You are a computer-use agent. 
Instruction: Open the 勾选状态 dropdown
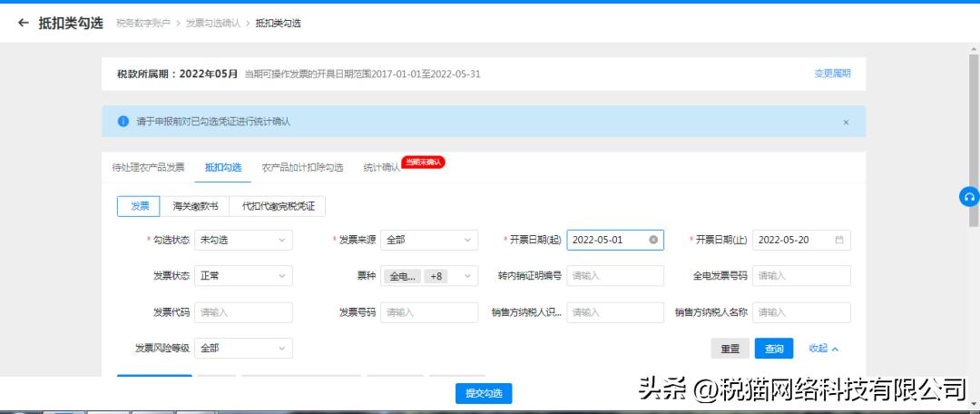pyautogui.click(x=243, y=241)
